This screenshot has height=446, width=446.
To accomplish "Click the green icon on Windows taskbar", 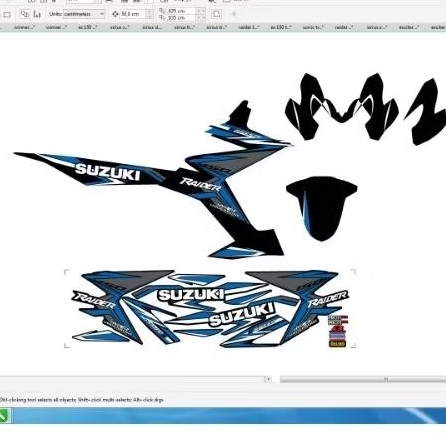I will pos(4,416).
